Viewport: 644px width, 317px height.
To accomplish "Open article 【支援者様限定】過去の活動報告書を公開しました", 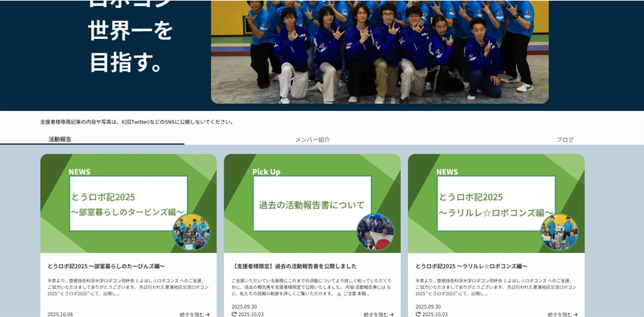I will 294,266.
